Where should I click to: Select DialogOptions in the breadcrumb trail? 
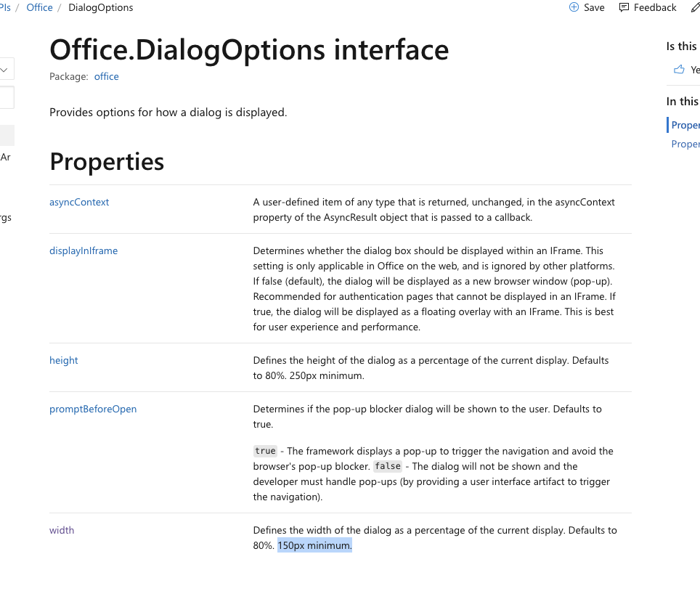point(100,7)
